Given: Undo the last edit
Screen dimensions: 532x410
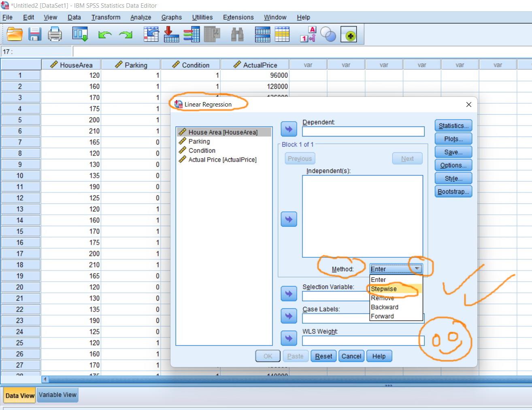Looking at the screenshot, I should click(105, 34).
